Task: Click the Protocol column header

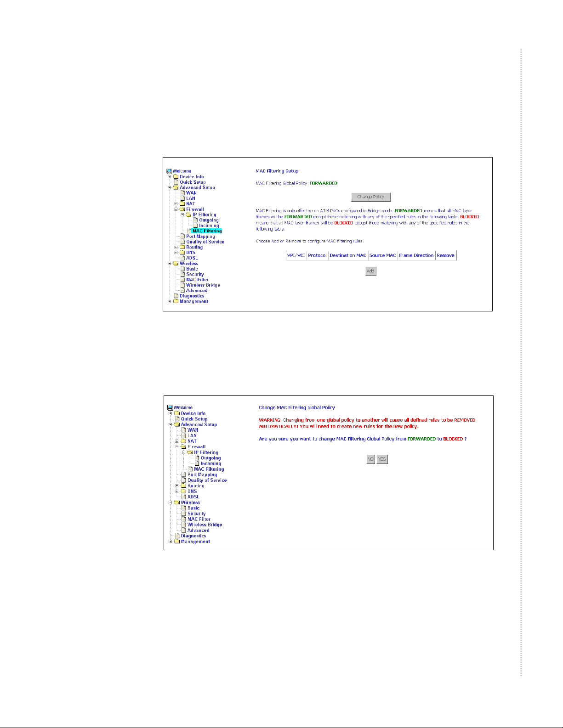Action: pos(317,255)
